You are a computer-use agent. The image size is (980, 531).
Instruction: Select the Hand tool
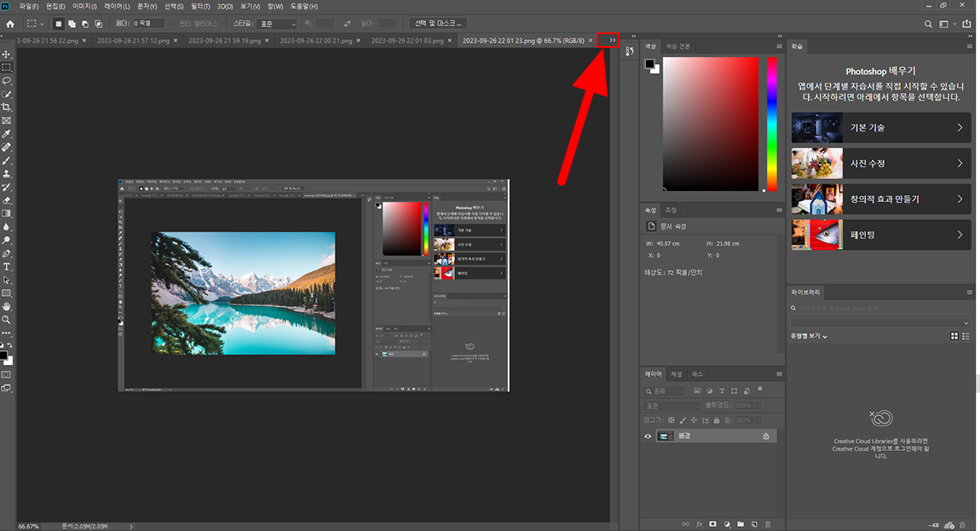[x=6, y=307]
